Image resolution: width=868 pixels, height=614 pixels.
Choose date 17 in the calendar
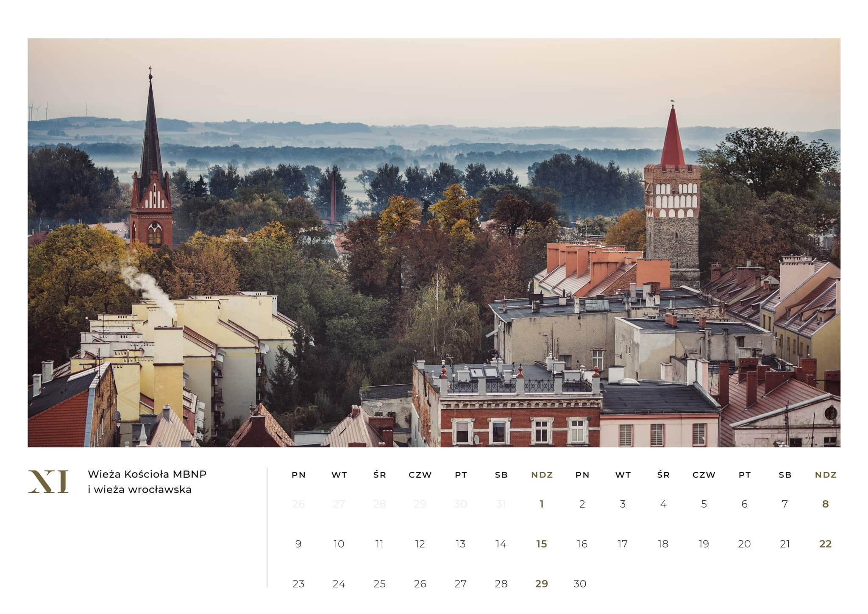pyautogui.click(x=623, y=544)
